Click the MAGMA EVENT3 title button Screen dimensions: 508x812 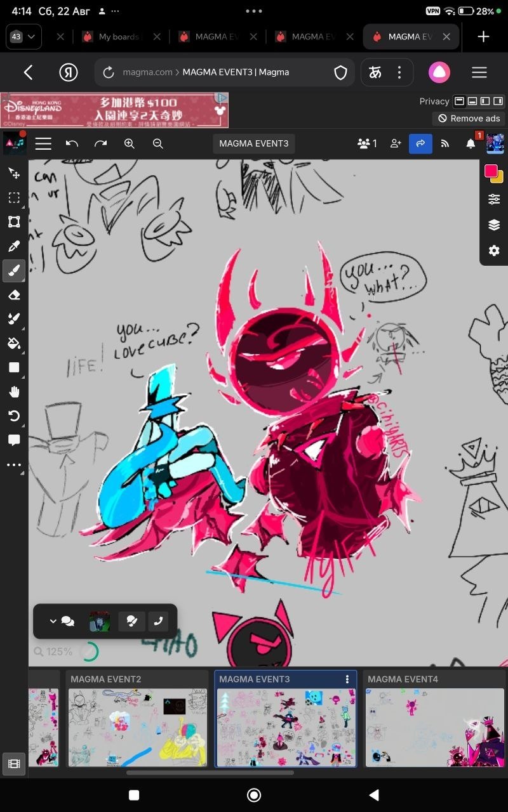(254, 144)
